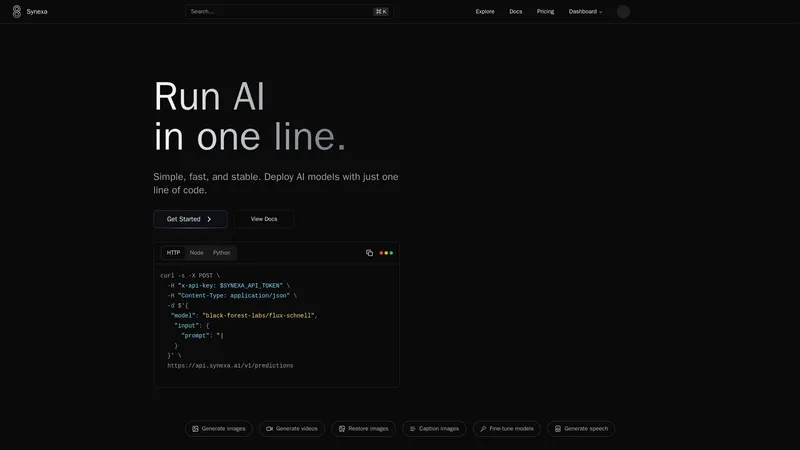800x450 pixels.
Task: Click the "Content-Type: application/json" line
Action: (234, 296)
